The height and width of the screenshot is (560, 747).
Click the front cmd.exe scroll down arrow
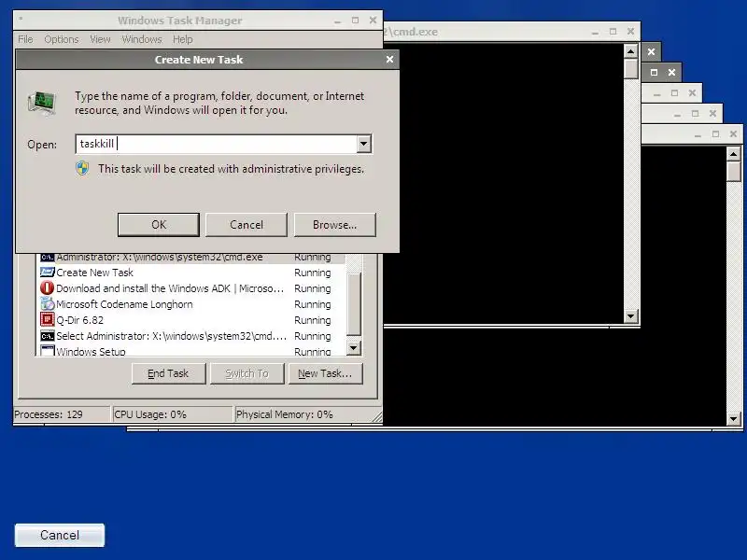point(631,315)
